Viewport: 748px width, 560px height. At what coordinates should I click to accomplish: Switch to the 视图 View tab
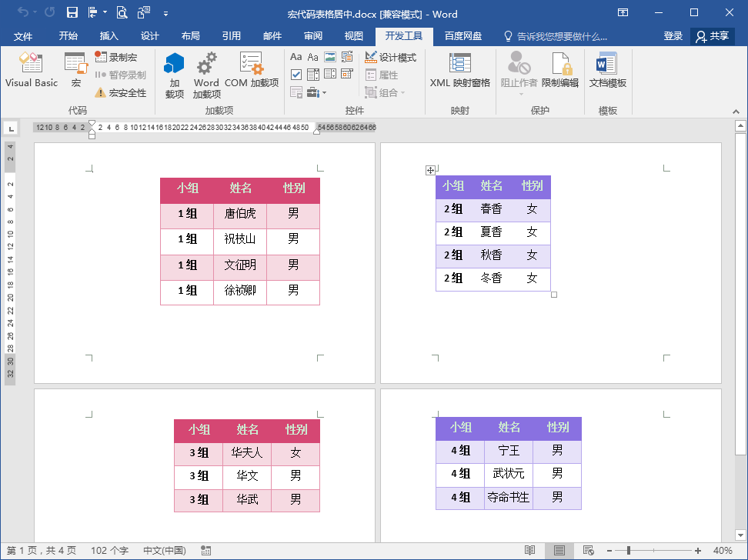pos(354,36)
